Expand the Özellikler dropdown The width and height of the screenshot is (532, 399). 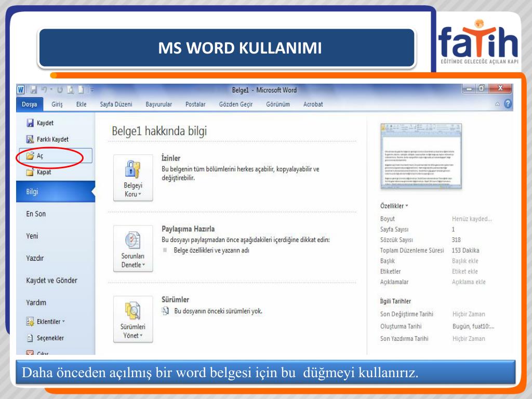(x=394, y=206)
